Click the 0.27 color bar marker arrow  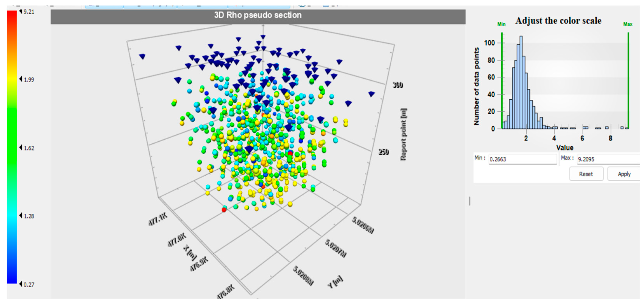point(21,284)
